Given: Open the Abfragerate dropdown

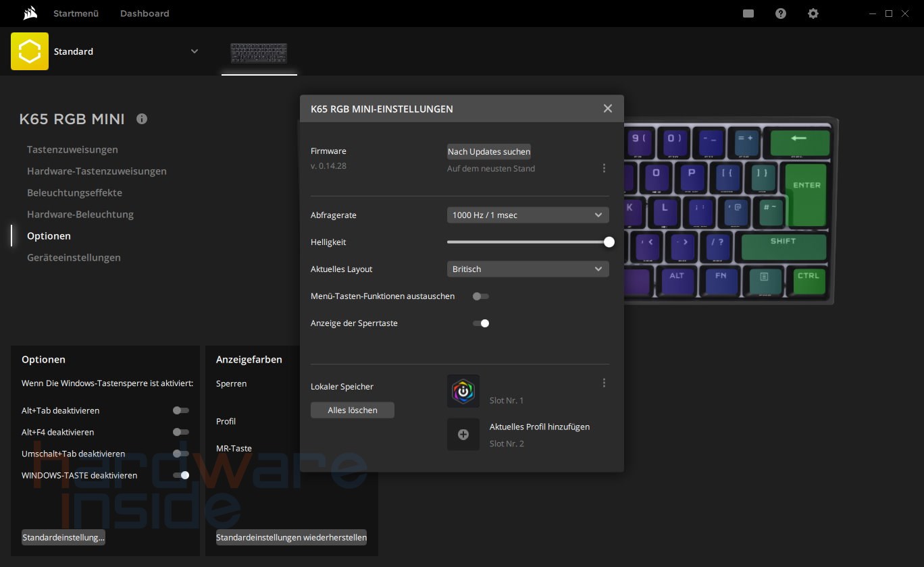Looking at the screenshot, I should (528, 215).
